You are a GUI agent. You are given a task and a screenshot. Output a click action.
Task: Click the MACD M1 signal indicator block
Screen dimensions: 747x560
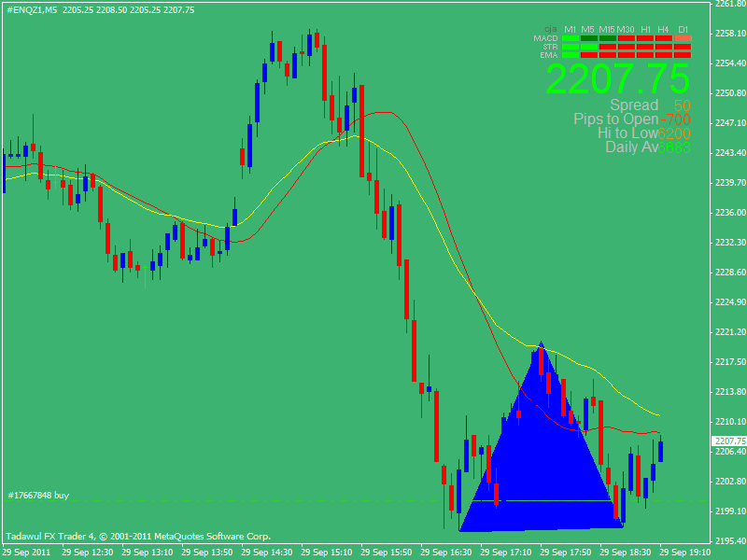(570, 38)
